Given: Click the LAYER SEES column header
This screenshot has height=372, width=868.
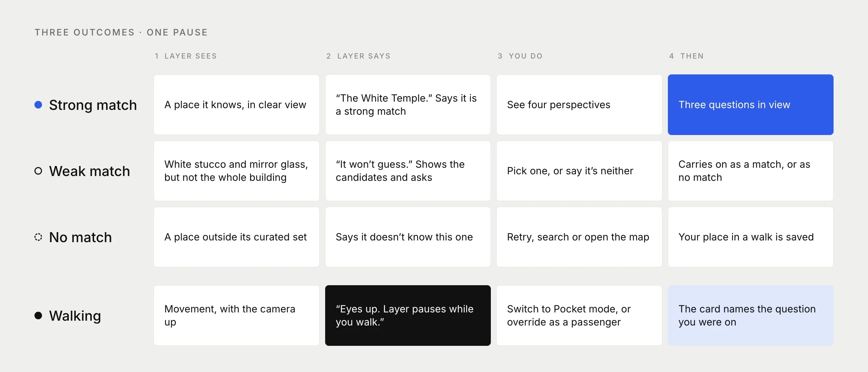Looking at the screenshot, I should 186,56.
